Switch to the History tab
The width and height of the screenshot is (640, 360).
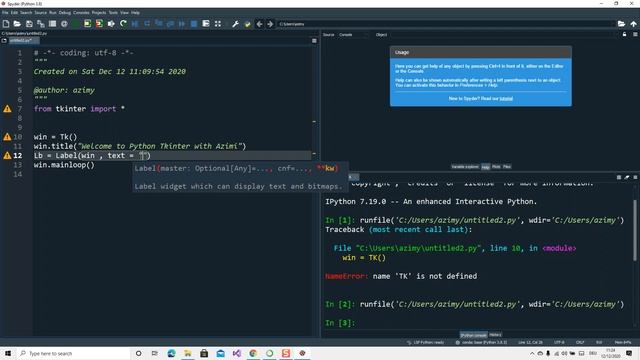[495, 335]
